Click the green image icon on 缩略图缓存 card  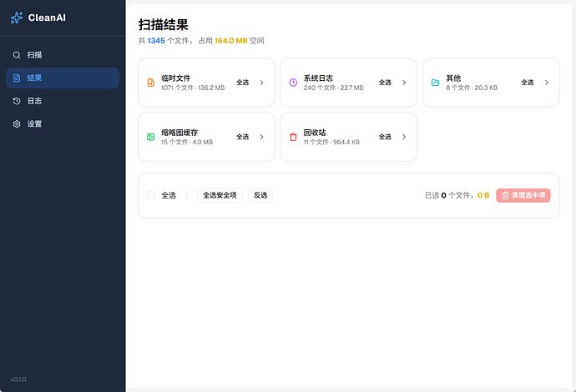click(x=150, y=137)
